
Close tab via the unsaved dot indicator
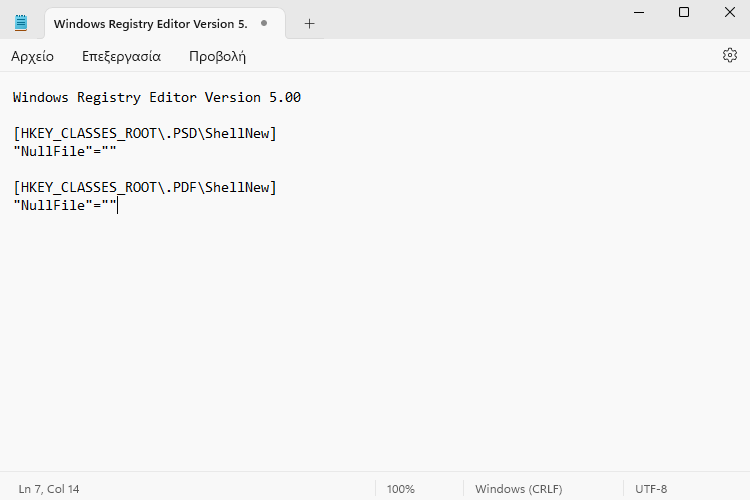tap(264, 23)
